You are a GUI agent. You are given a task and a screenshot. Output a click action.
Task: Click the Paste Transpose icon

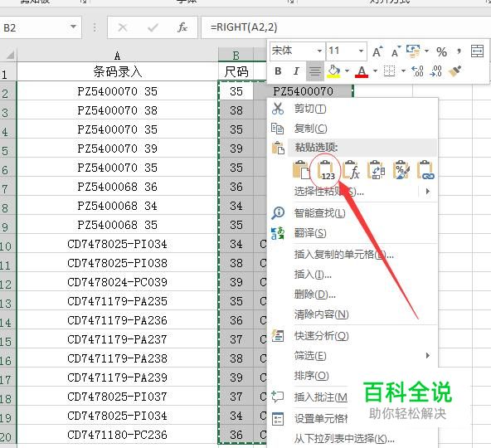376,169
